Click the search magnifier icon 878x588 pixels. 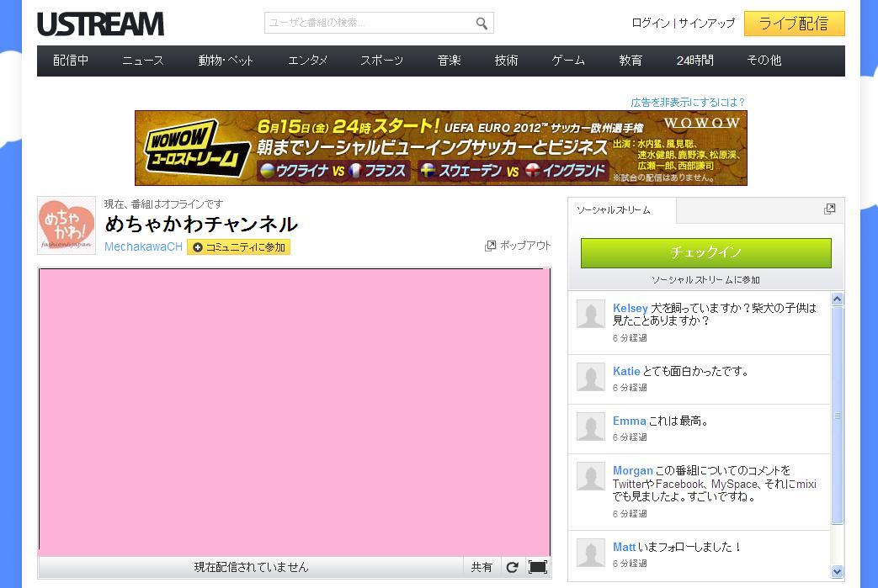482,24
